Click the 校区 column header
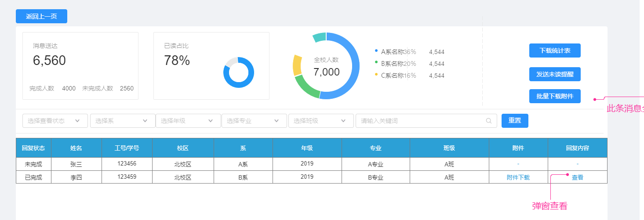The width and height of the screenshot is (644, 220). click(183, 148)
